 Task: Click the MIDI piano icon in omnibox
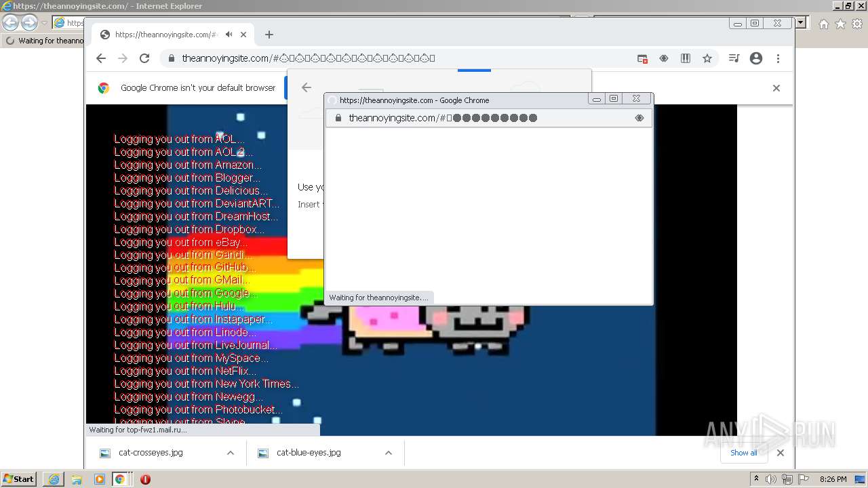pyautogui.click(x=686, y=58)
